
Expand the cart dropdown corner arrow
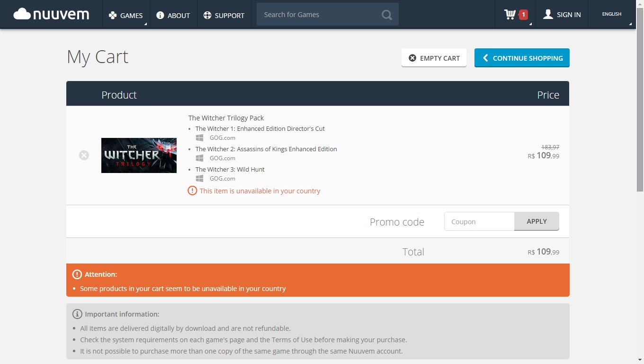[530, 24]
